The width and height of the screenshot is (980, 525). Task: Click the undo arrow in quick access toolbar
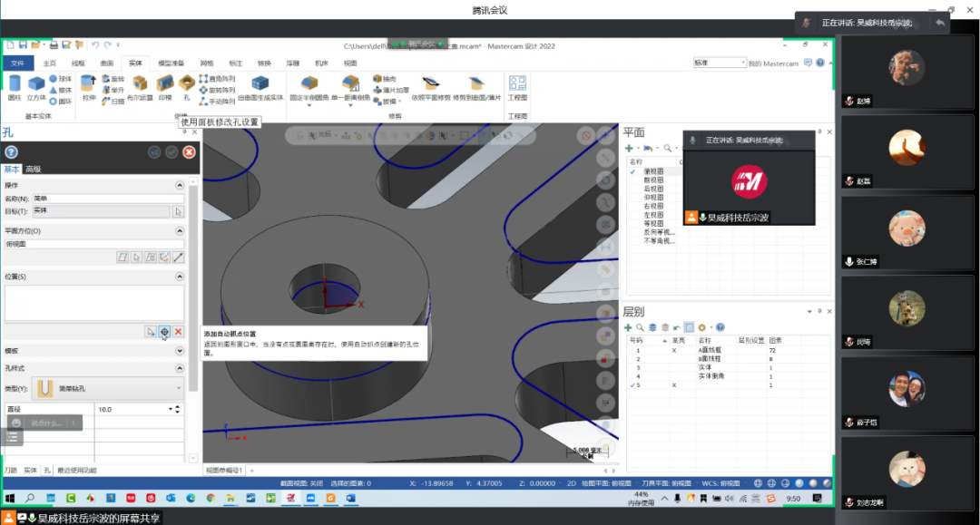[x=95, y=45]
